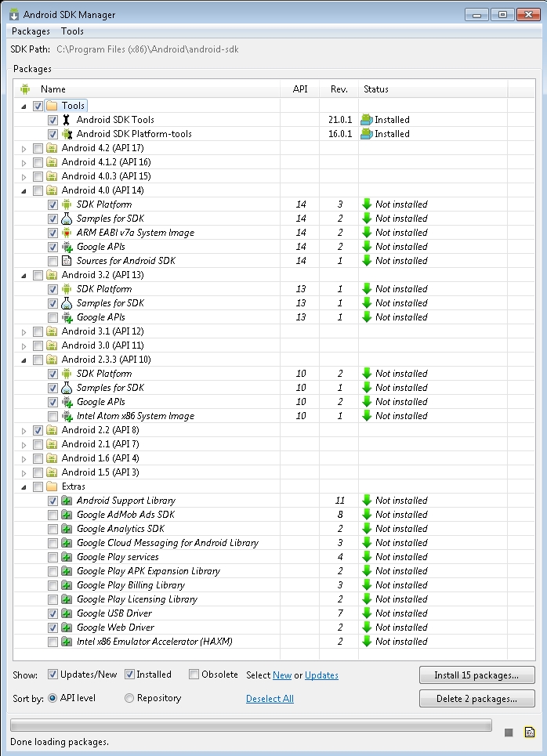Click the Sources for Android SDK icon
Screen dimensions: 547x756
(x=67, y=261)
